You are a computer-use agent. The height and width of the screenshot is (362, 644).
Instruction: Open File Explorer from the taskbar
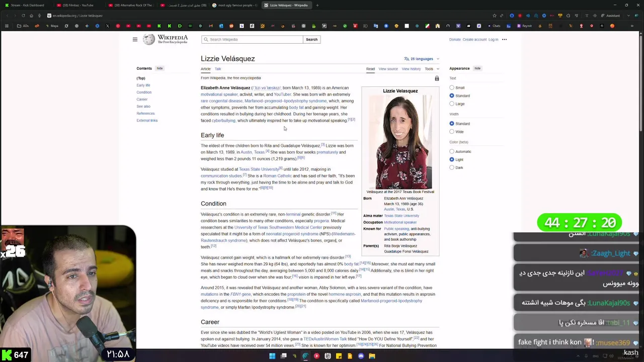[x=372, y=356]
